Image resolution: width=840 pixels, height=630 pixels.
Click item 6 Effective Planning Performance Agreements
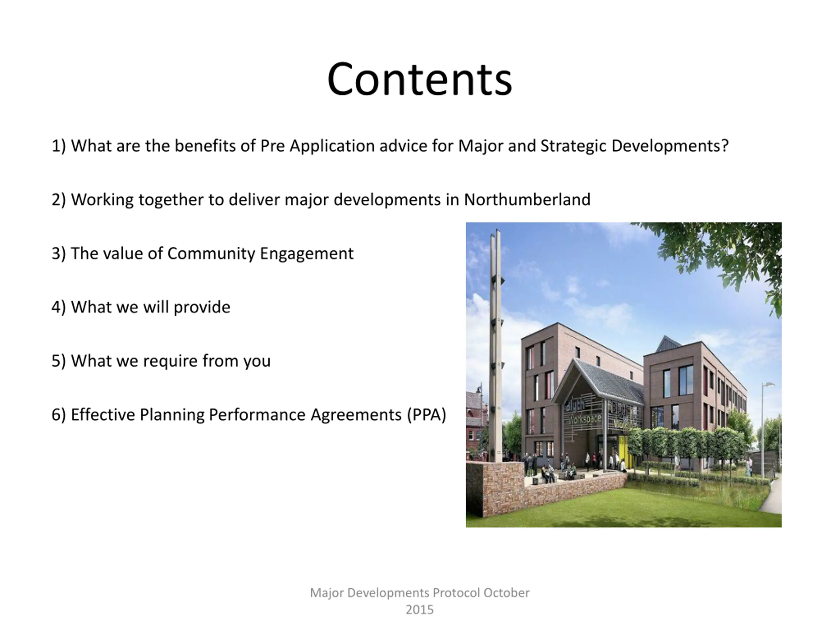(x=249, y=415)
